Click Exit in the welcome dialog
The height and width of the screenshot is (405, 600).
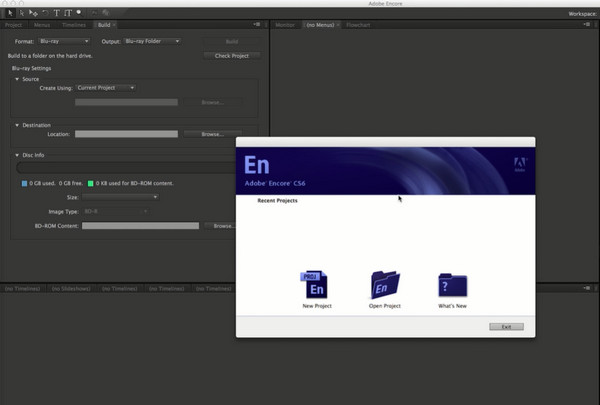506,327
